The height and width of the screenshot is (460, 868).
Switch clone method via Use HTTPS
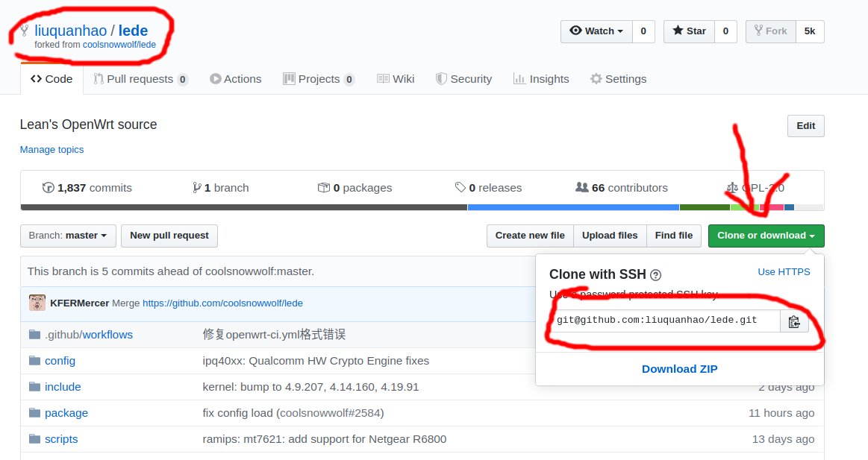(784, 272)
